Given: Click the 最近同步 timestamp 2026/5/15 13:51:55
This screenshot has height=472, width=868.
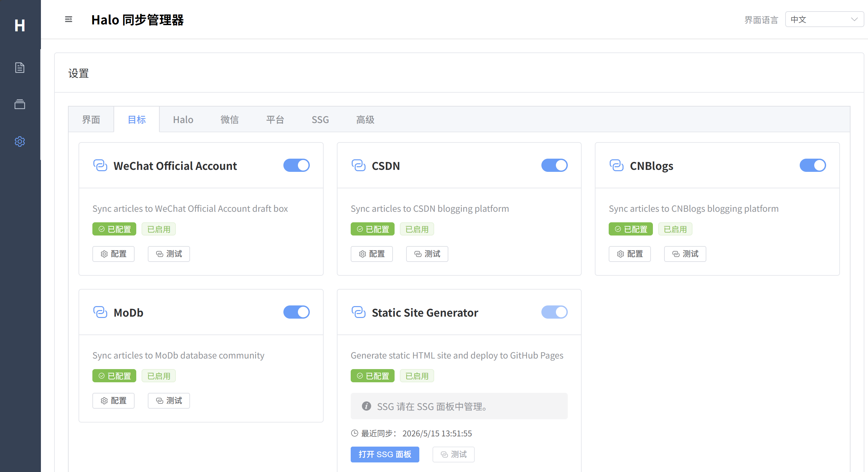Looking at the screenshot, I should (x=437, y=433).
